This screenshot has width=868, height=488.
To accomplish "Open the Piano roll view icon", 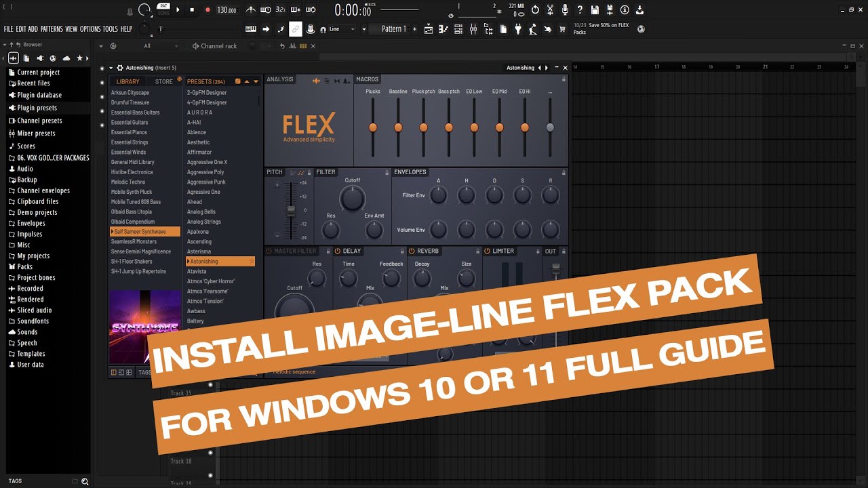I will tap(443, 29).
